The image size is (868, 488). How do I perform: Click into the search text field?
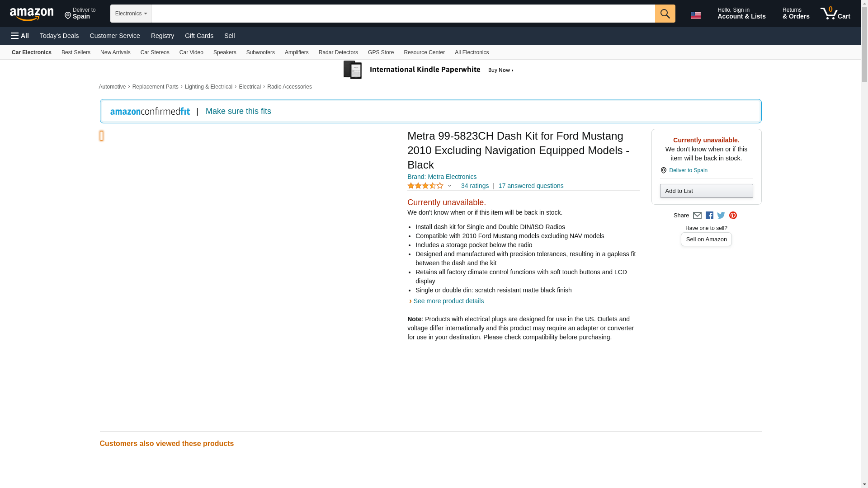[x=402, y=14]
